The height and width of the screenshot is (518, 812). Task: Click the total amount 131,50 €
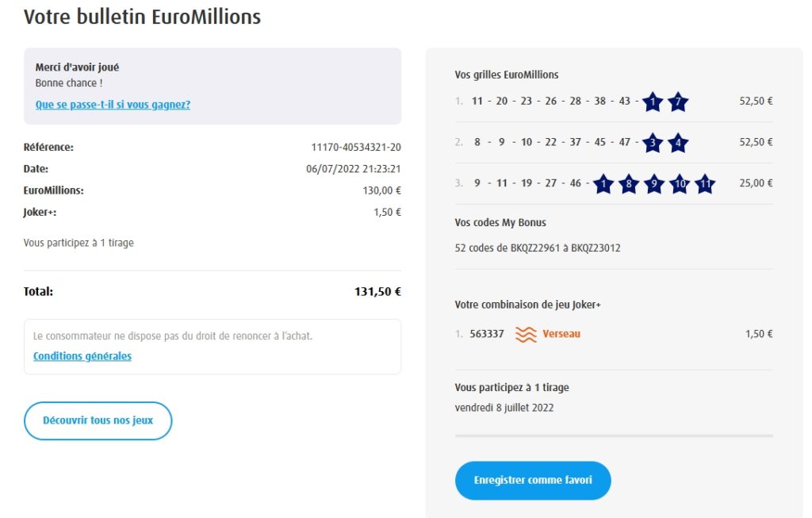click(377, 291)
